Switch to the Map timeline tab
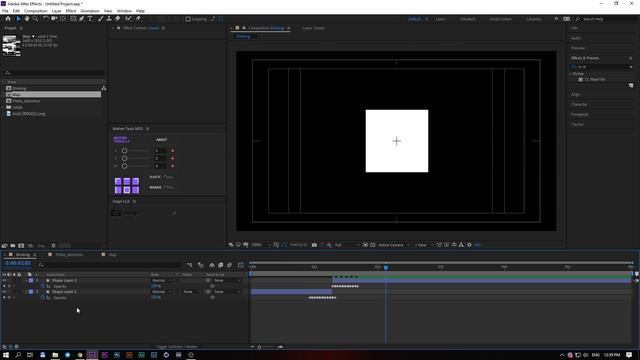 coord(113,255)
